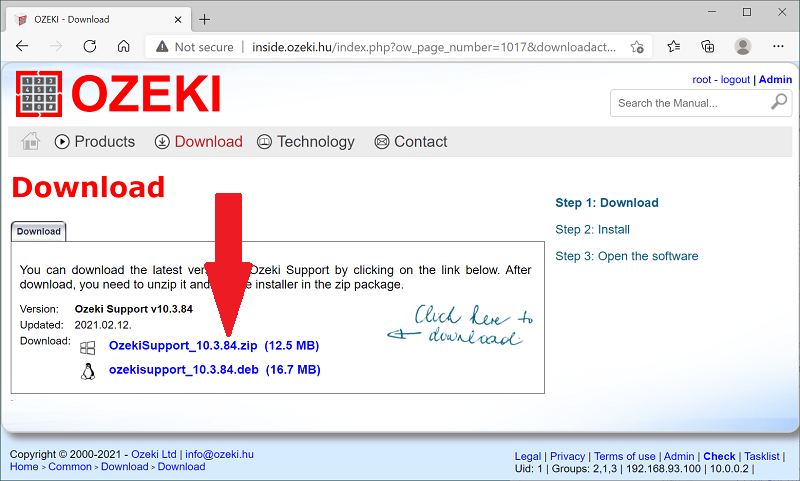
Task: Click the updated date 2021.02.12.
Action: click(103, 324)
